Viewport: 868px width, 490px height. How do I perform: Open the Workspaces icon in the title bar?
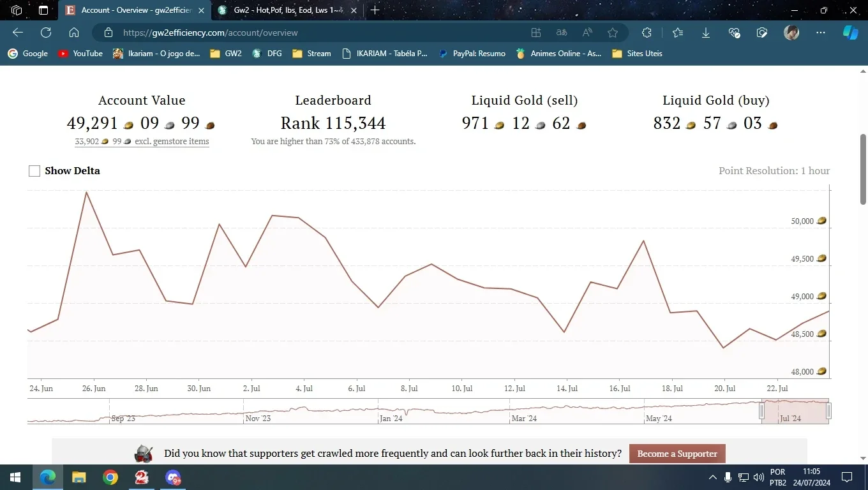(17, 10)
